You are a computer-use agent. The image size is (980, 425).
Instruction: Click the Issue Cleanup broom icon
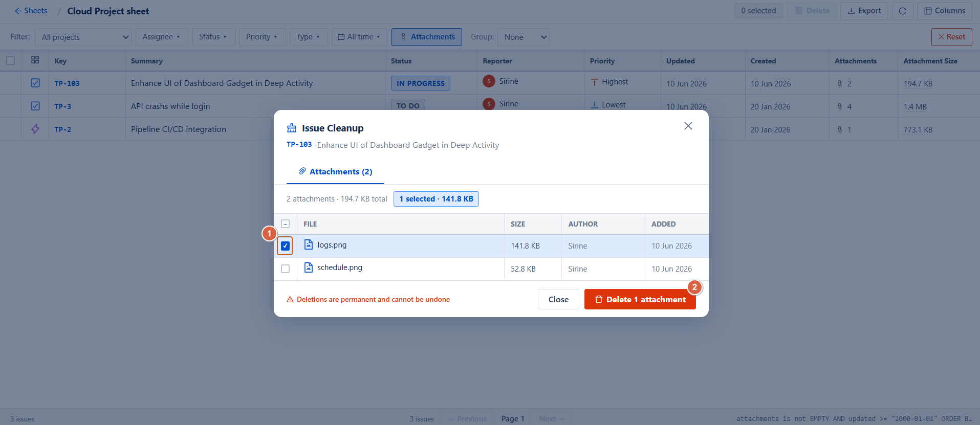tap(292, 128)
